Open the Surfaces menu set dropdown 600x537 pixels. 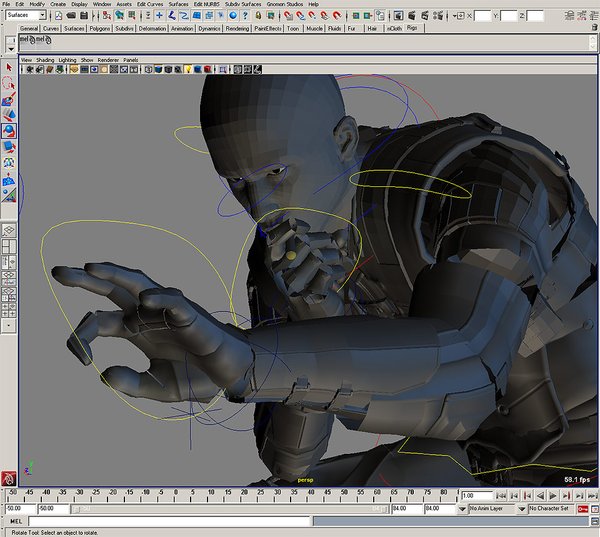(26, 16)
